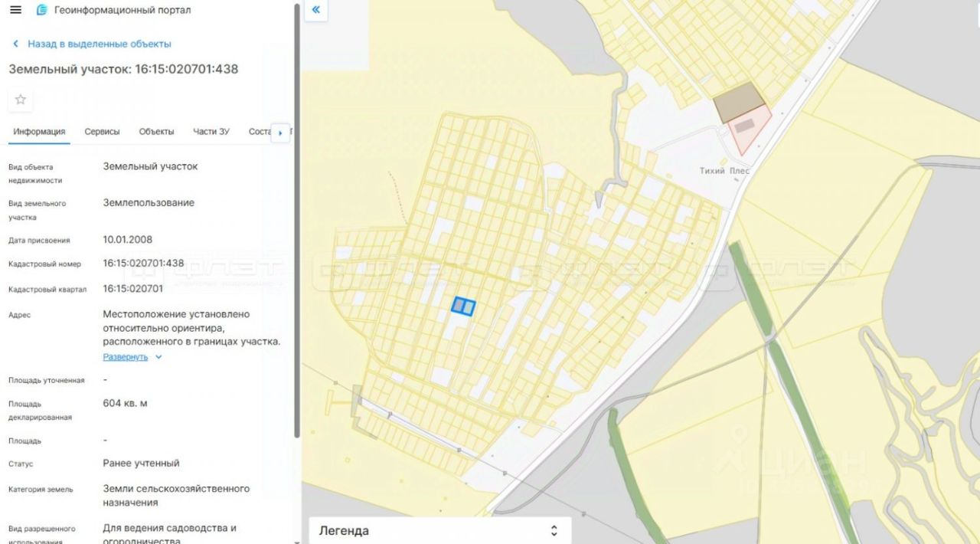Select the highlighted blue parcel on the map
Viewport: 980px width, 544px height.
click(x=462, y=306)
